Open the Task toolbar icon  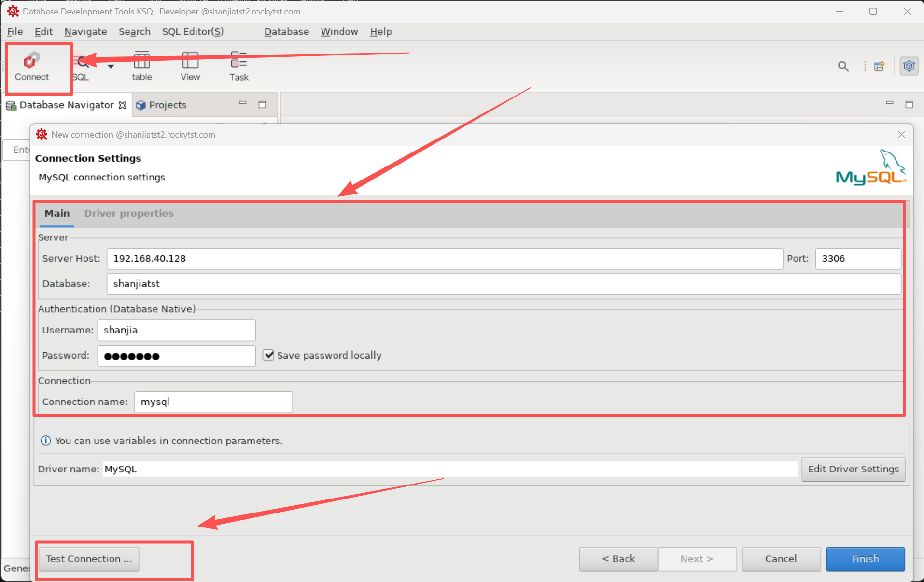[x=238, y=66]
